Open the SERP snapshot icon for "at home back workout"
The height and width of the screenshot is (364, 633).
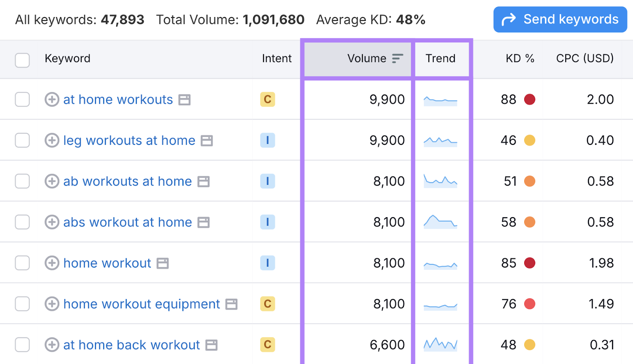point(212,344)
